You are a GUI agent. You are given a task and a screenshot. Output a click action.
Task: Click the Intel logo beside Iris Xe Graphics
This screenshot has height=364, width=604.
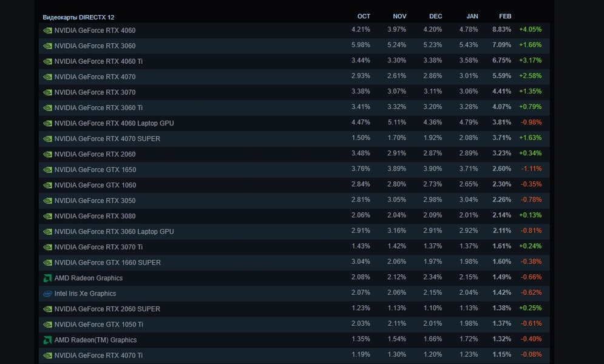47,294
